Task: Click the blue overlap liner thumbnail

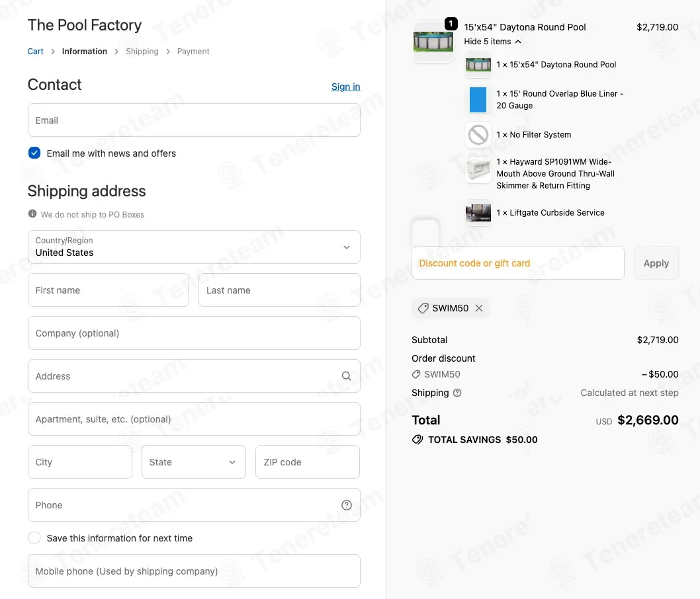Action: [x=478, y=100]
